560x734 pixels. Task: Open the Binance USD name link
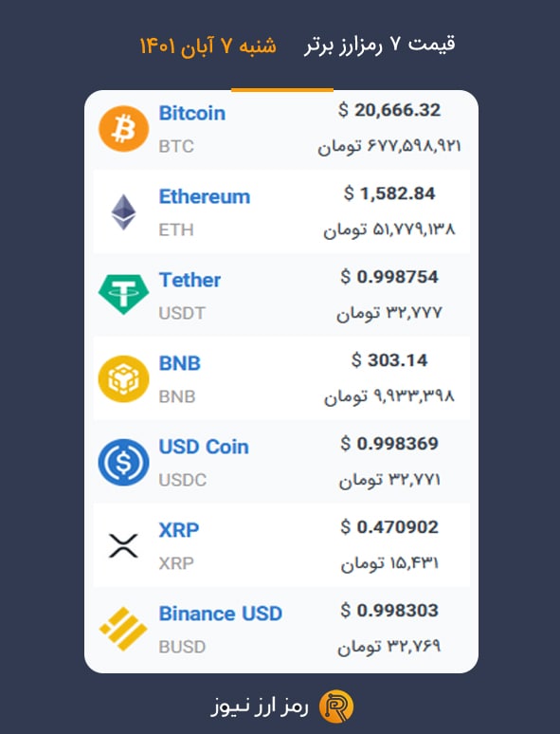tap(221, 614)
